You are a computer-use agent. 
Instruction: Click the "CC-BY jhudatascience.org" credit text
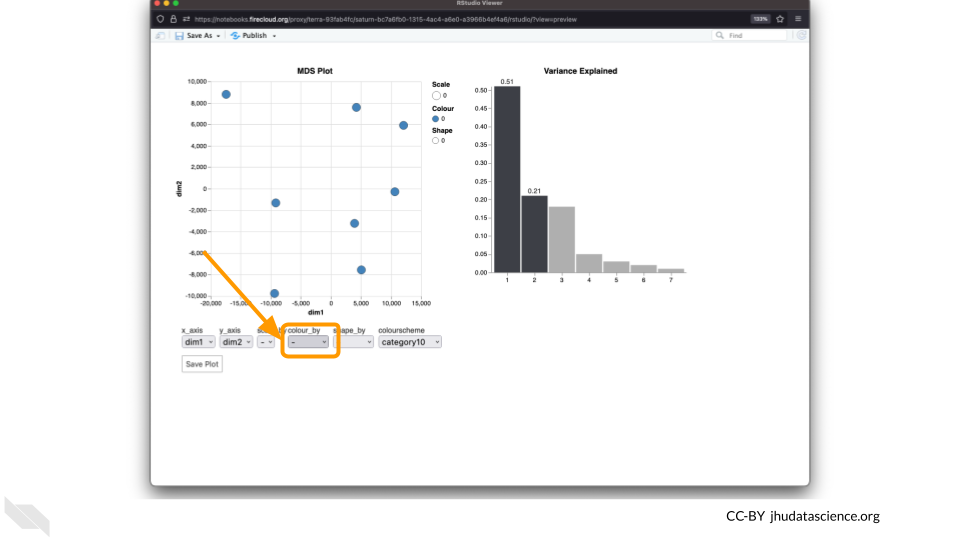(x=803, y=516)
